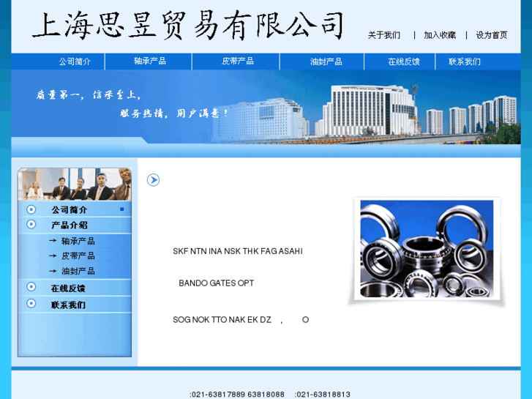Click the bearings product photo
532x399 pixels.
coord(427,249)
